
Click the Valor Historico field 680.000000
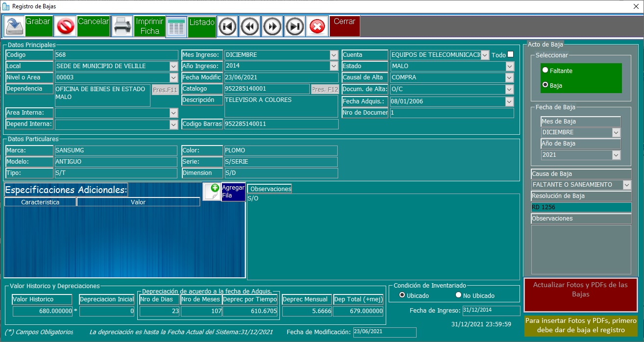point(43,311)
